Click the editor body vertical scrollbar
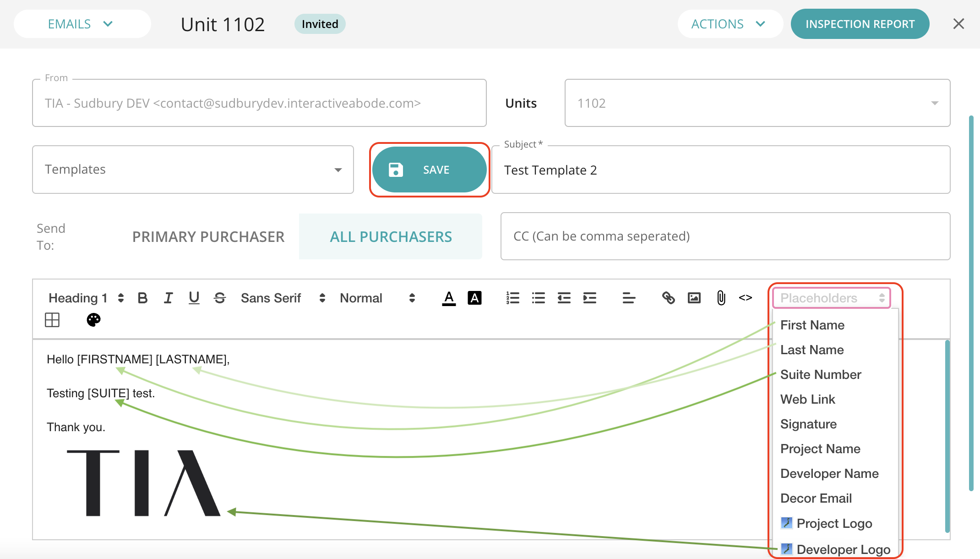This screenshot has height=559, width=980. click(x=947, y=436)
